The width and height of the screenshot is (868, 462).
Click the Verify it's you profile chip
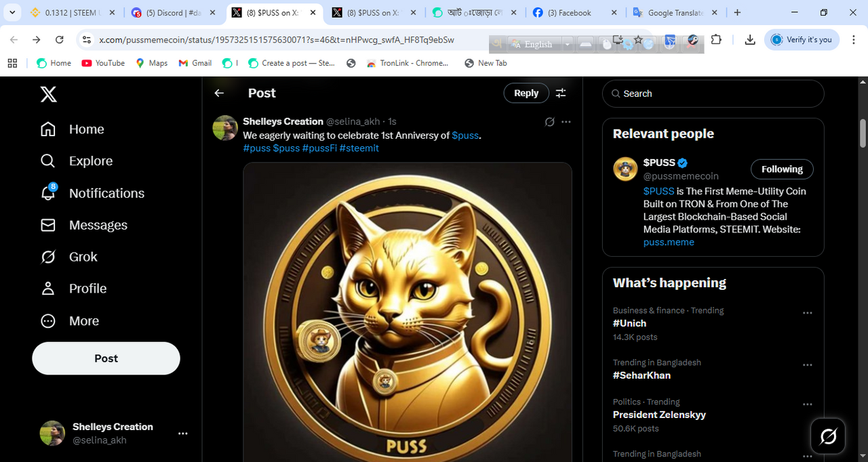[802, 40]
